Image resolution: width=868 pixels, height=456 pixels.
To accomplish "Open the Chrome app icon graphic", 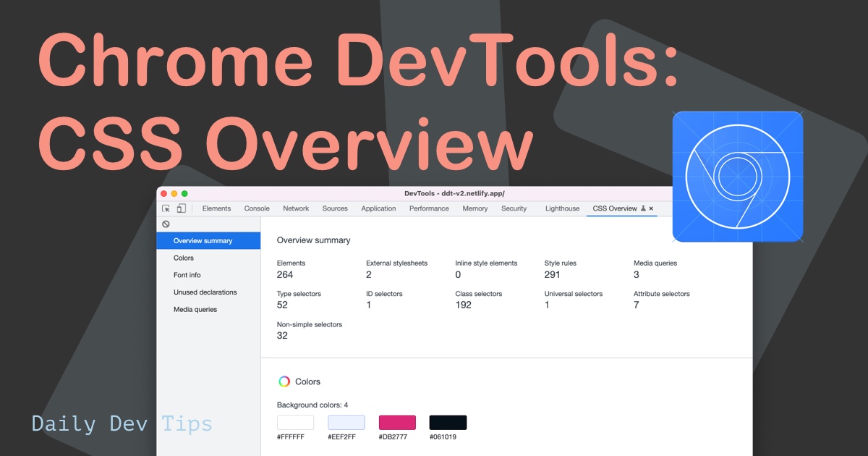I will click(738, 177).
